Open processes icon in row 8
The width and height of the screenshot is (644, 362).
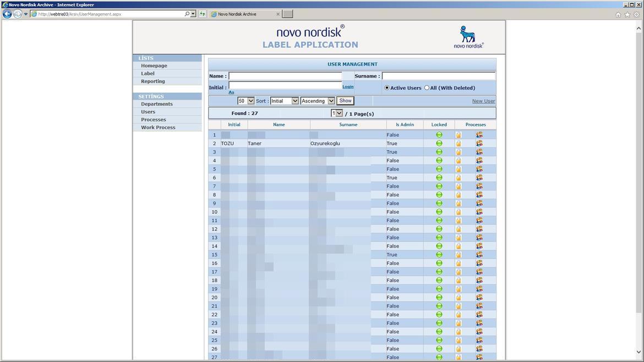(x=479, y=195)
